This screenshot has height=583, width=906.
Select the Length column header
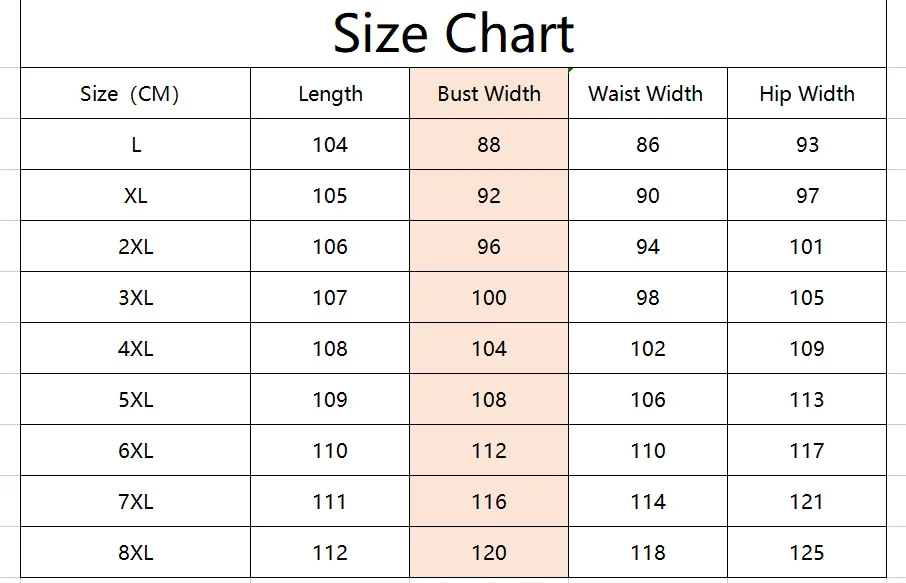pyautogui.click(x=330, y=94)
